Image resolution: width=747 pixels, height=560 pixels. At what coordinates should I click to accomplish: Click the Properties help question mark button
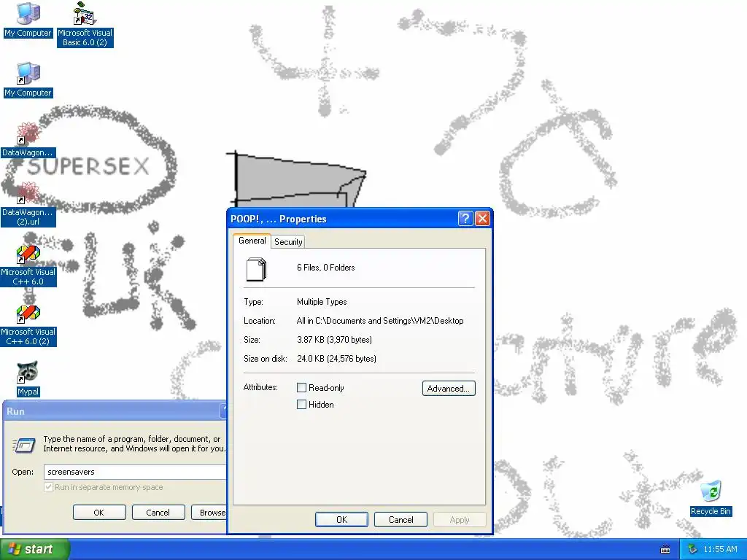465,219
